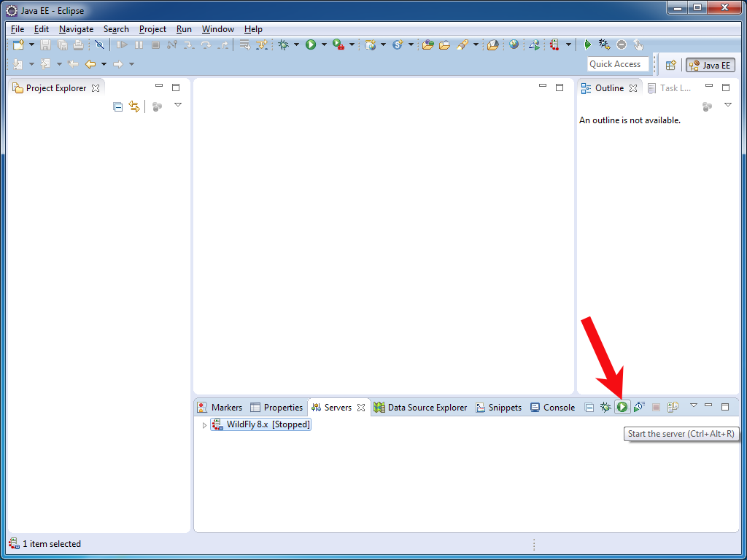This screenshot has height=560, width=747.
Task: Open the Help menu
Action: click(x=253, y=29)
